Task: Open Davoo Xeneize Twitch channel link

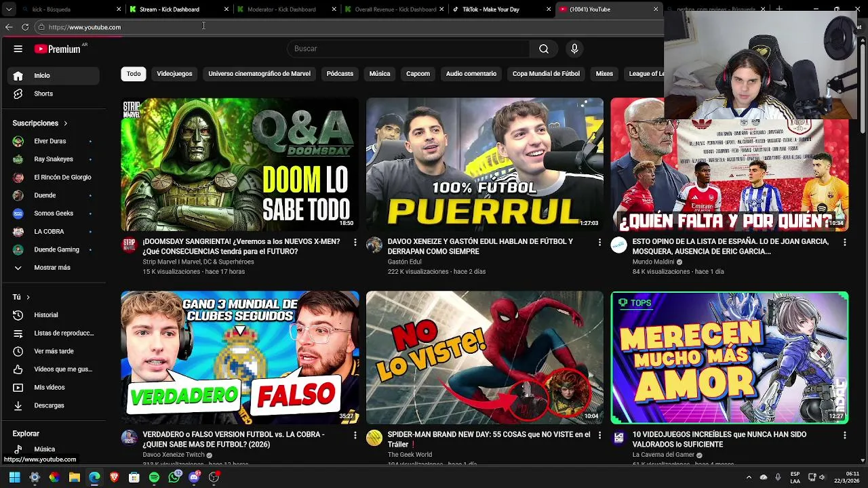Action: pyautogui.click(x=174, y=455)
